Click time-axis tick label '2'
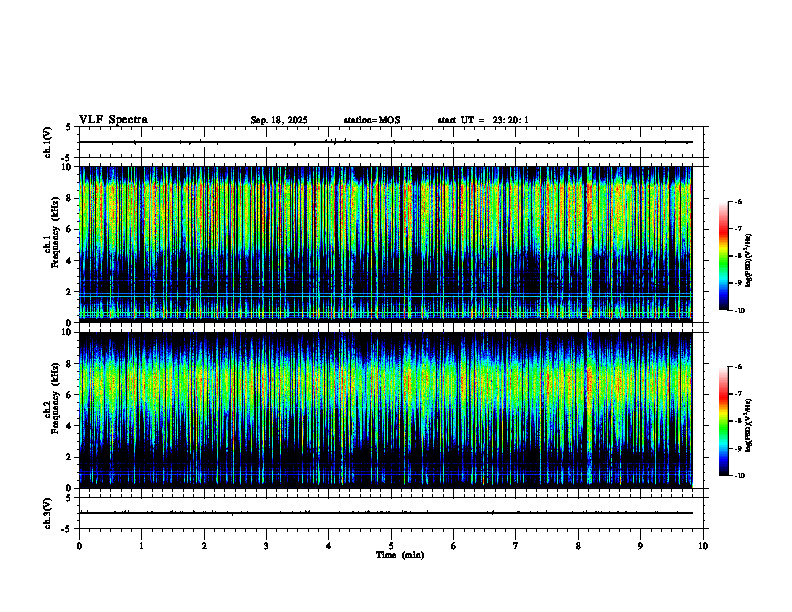The width and height of the screenshot is (792, 612). coord(204,546)
